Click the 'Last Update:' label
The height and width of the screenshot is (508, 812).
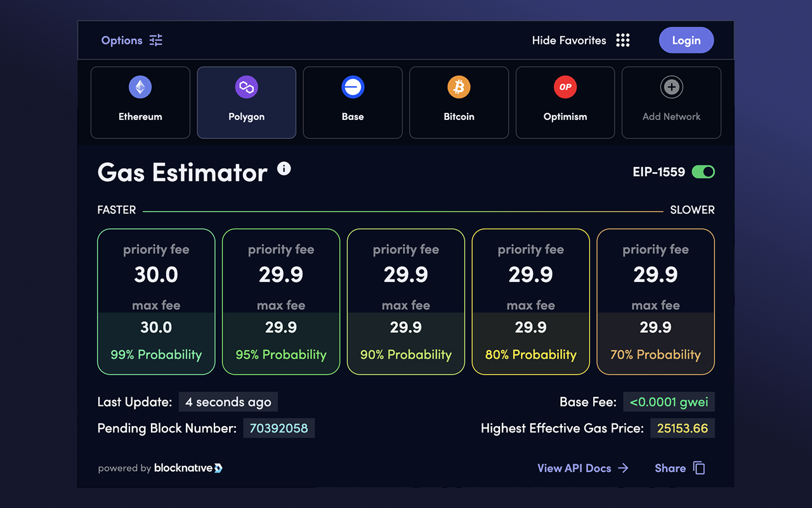[x=134, y=402]
